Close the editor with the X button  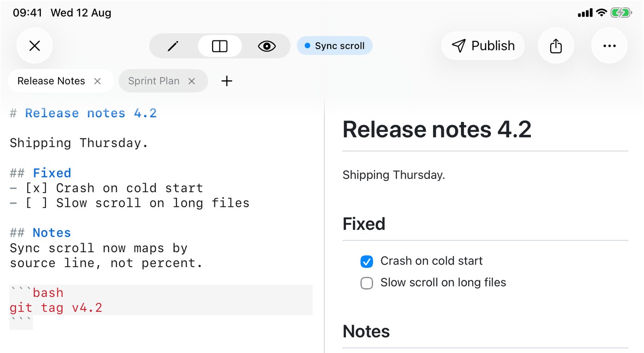(34, 46)
